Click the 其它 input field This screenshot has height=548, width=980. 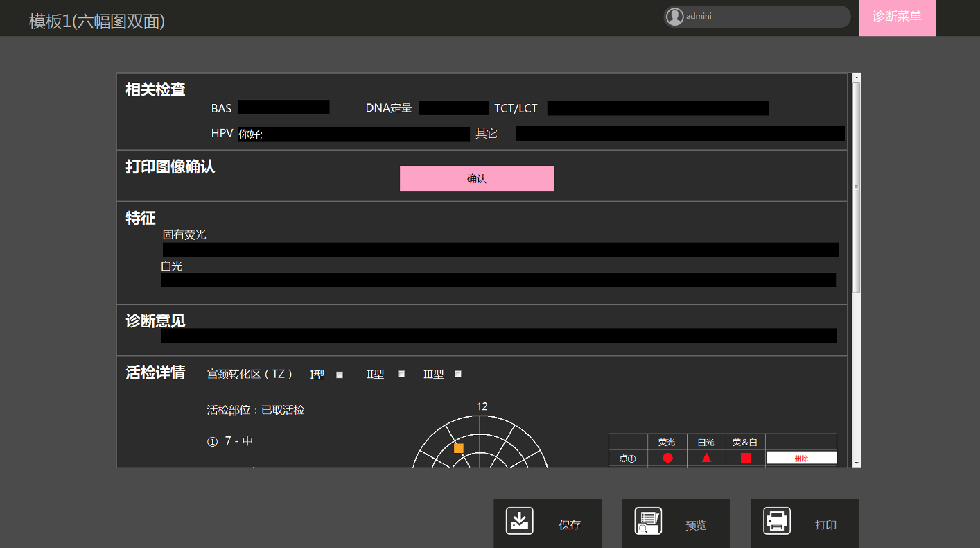point(681,133)
